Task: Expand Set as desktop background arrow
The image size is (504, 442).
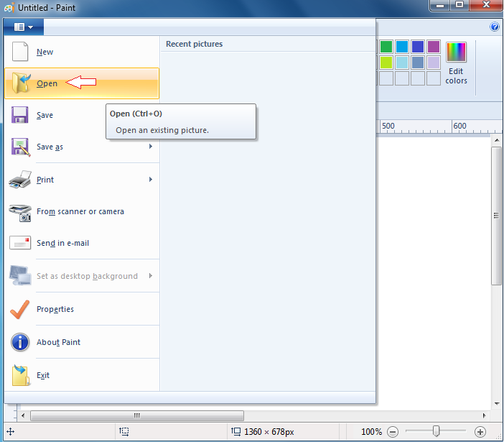Action: coord(151,276)
